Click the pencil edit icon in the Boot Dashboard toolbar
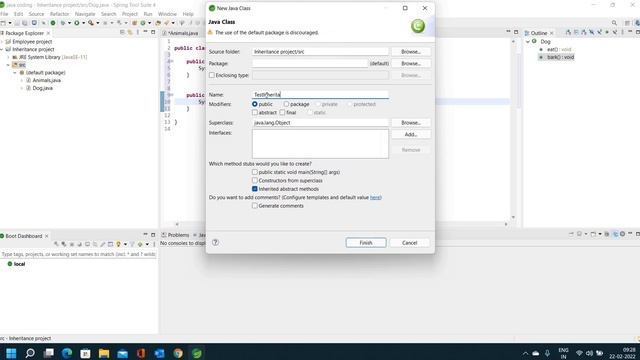 pyautogui.click(x=102, y=244)
